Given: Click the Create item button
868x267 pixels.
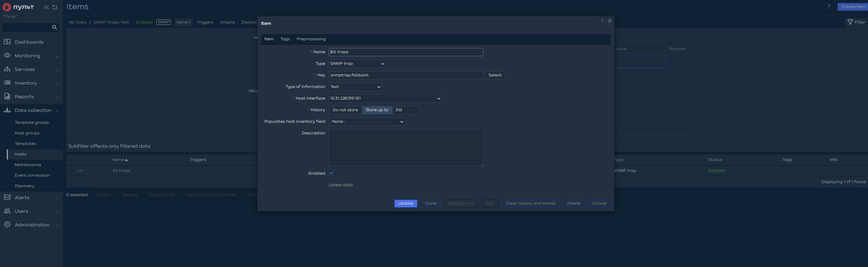Looking at the screenshot, I should coord(853,6).
